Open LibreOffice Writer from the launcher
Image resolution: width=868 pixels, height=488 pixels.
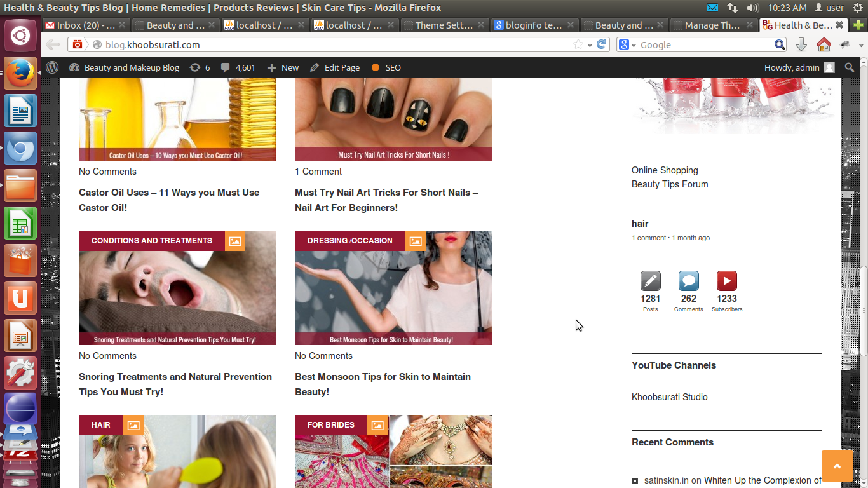(x=20, y=111)
